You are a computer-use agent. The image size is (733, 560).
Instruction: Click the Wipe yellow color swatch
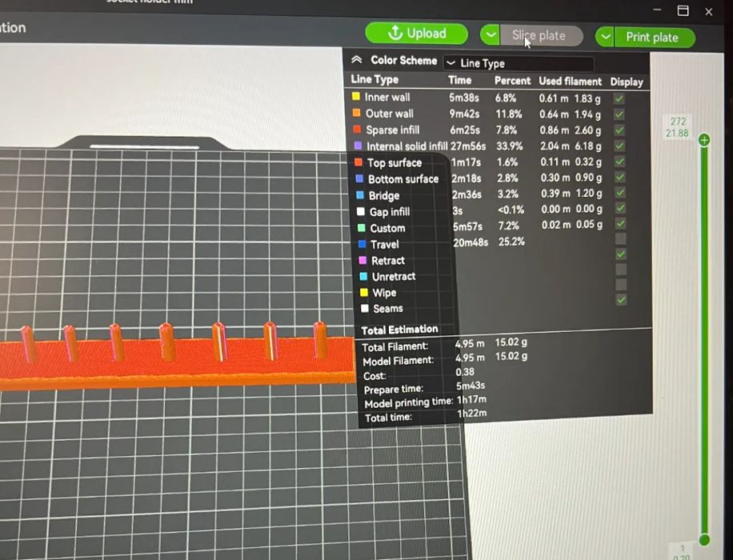[x=363, y=292]
